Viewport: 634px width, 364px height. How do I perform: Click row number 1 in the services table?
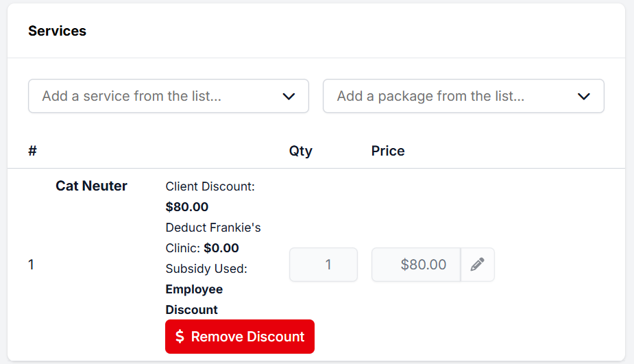click(x=31, y=265)
